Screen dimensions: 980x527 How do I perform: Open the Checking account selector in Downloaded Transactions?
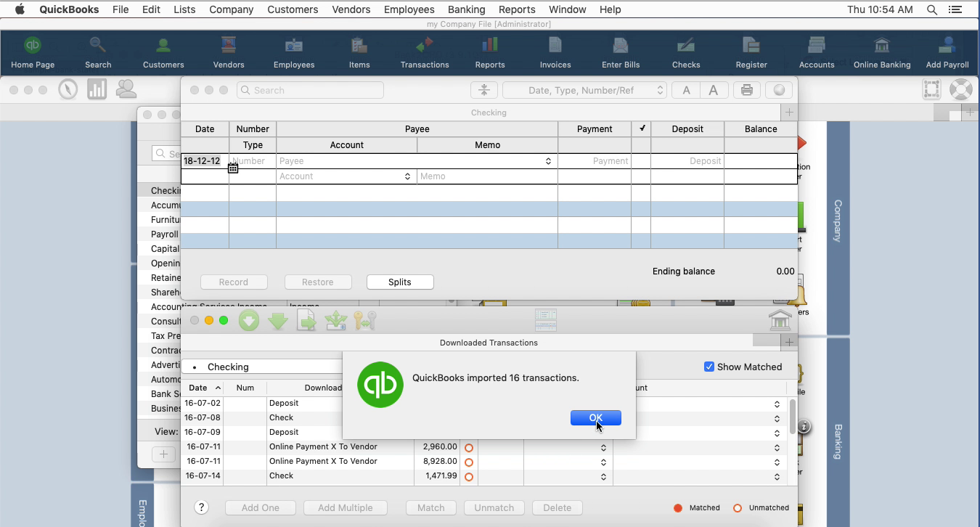tap(261, 367)
